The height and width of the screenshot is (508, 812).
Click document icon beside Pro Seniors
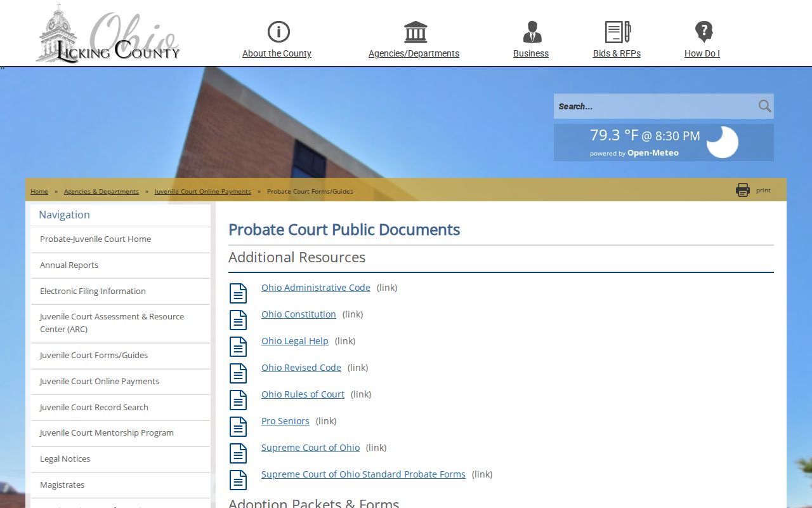(x=238, y=426)
